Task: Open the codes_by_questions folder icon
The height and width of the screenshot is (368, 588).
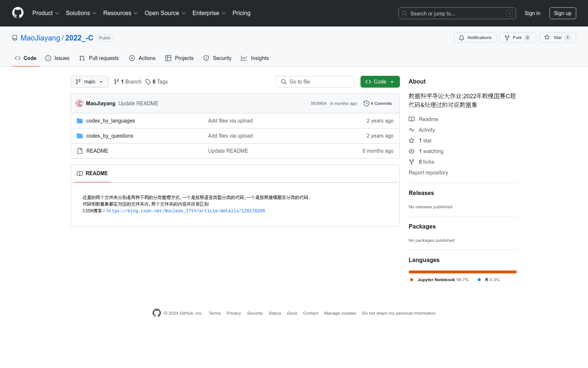Action: (80, 136)
